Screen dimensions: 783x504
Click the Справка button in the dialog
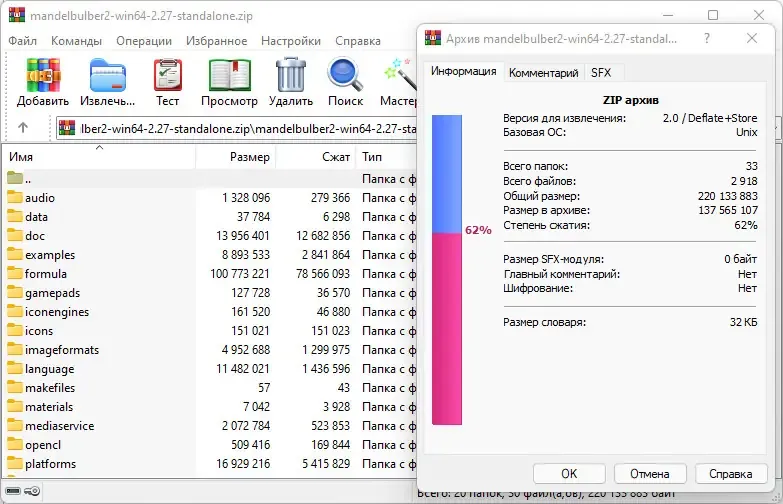(x=731, y=474)
